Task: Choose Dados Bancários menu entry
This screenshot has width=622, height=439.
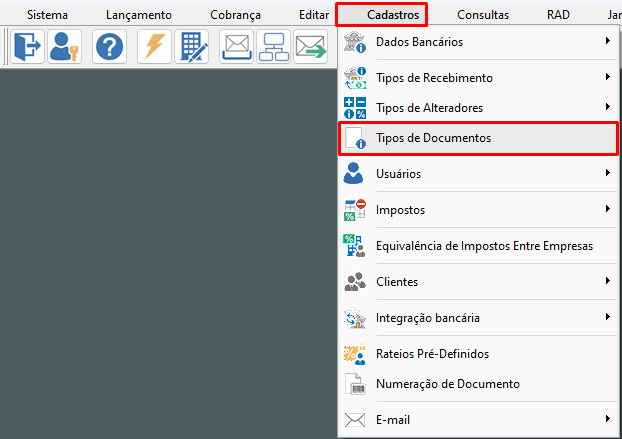Action: coord(478,42)
